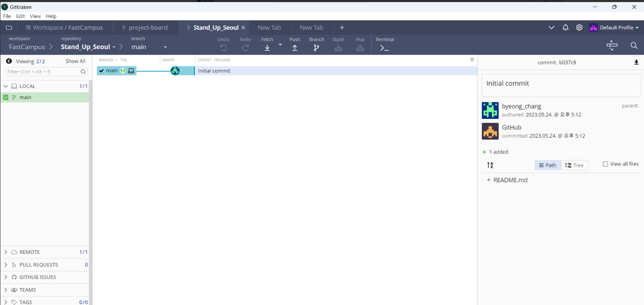Expand the PULL REQUESTS section
Screen dimensions: 644x305
click(x=6, y=265)
